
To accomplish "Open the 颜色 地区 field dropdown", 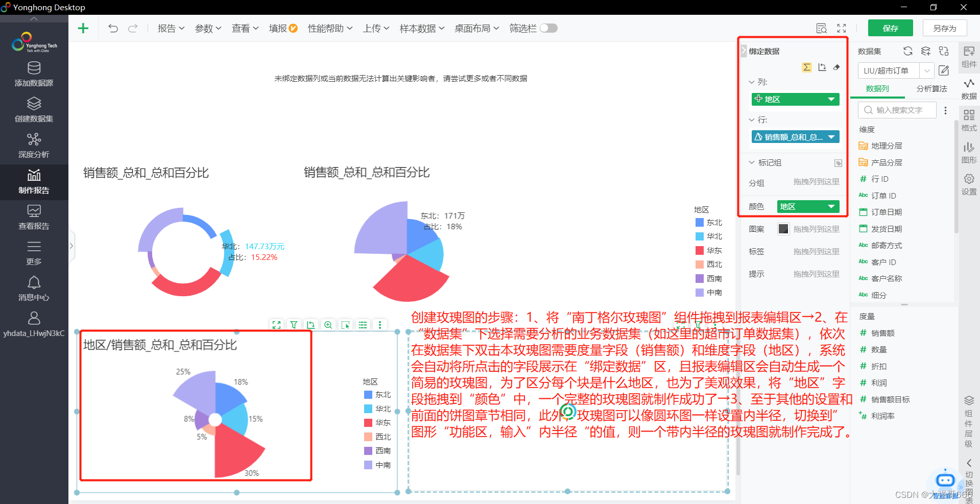I will tap(831, 206).
